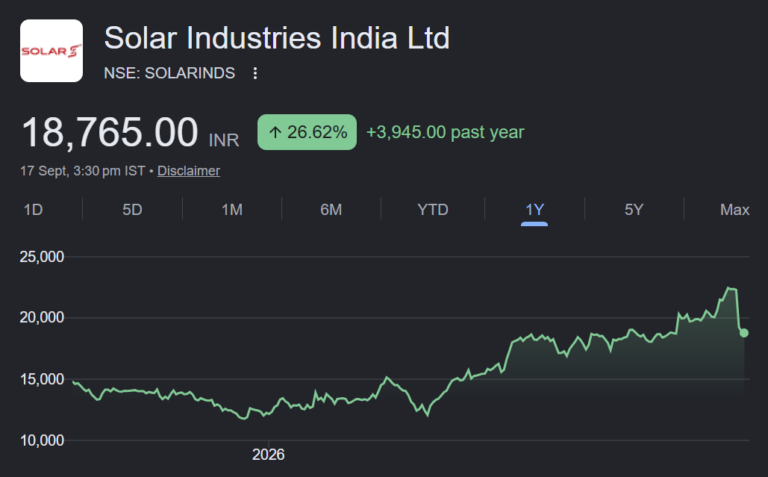Screen dimensions: 768x477
Task: Click the Solar Industries India Ltd title
Action: pos(277,38)
